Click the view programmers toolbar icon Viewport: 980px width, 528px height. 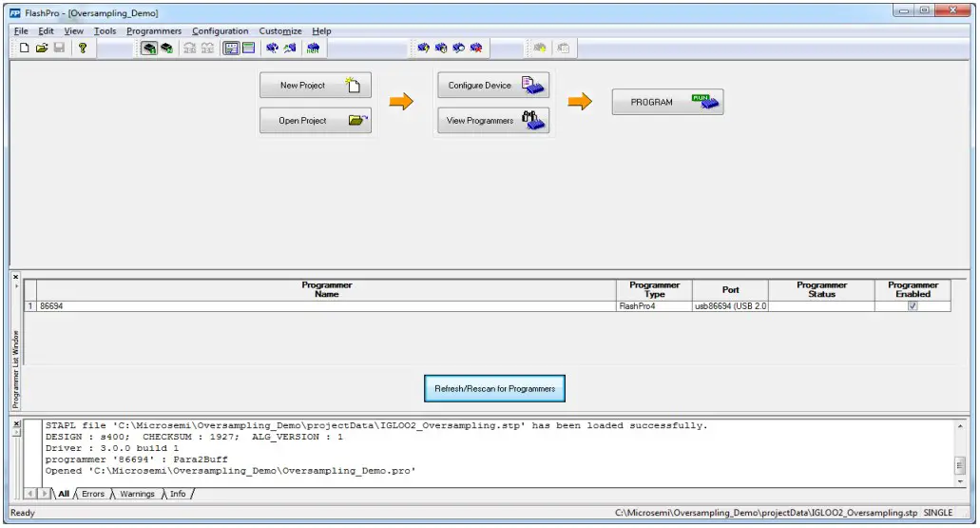point(290,49)
